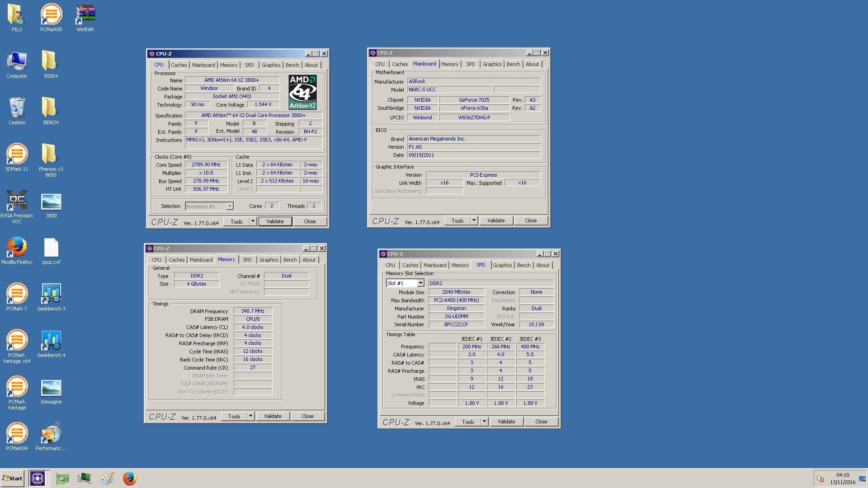Click Validate in the Mainboard window
Image resolution: width=868 pixels, height=488 pixels.
coord(496,221)
